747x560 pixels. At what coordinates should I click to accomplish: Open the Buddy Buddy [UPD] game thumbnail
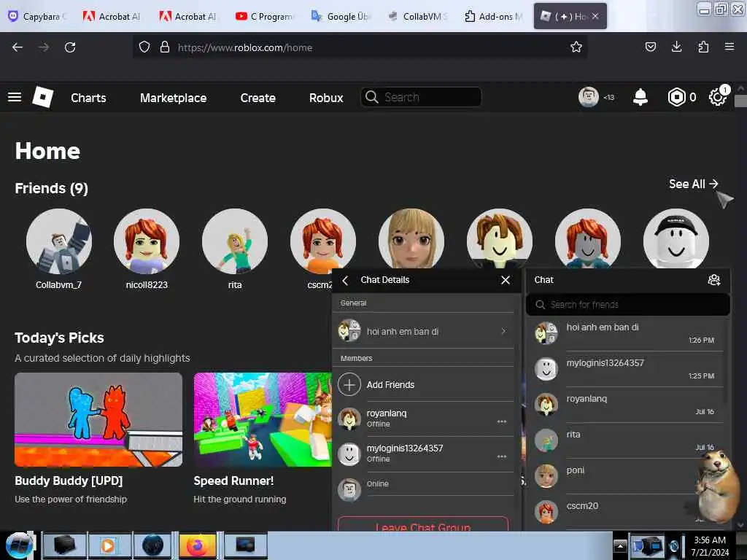[98, 419]
